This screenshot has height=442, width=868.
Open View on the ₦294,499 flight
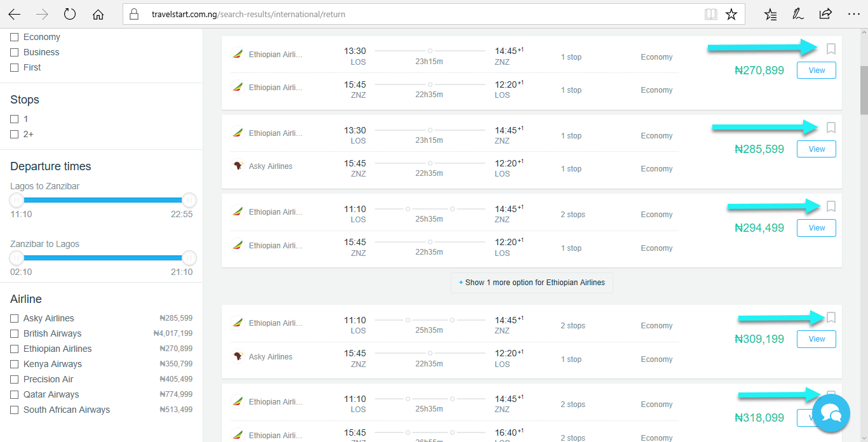coord(817,228)
